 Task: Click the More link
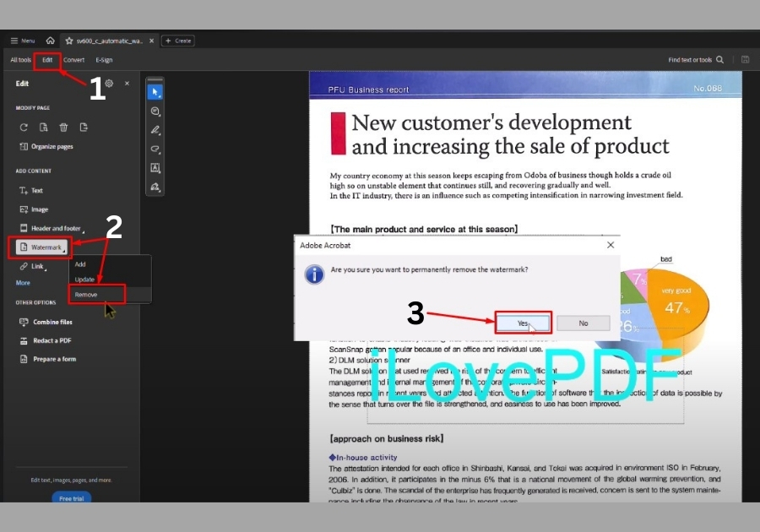coord(23,283)
